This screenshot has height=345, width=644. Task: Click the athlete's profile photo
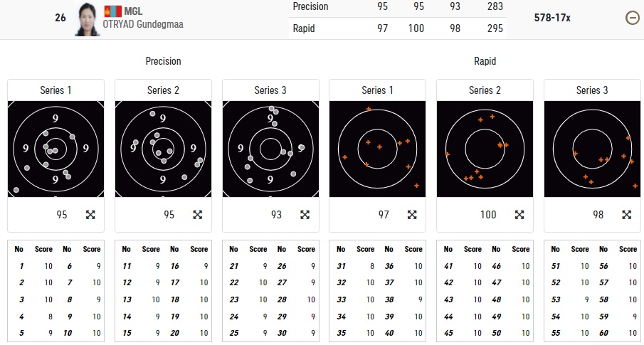tap(89, 19)
